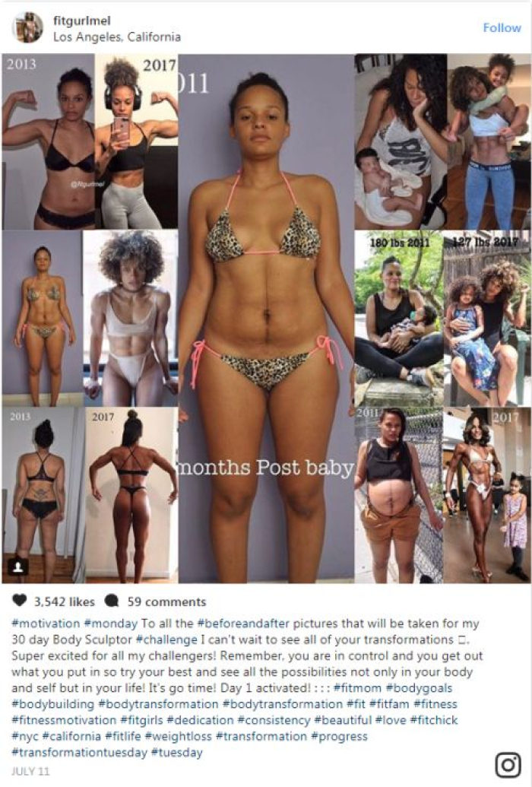
Task: Open Los Angeles, California location link
Action: [117, 36]
